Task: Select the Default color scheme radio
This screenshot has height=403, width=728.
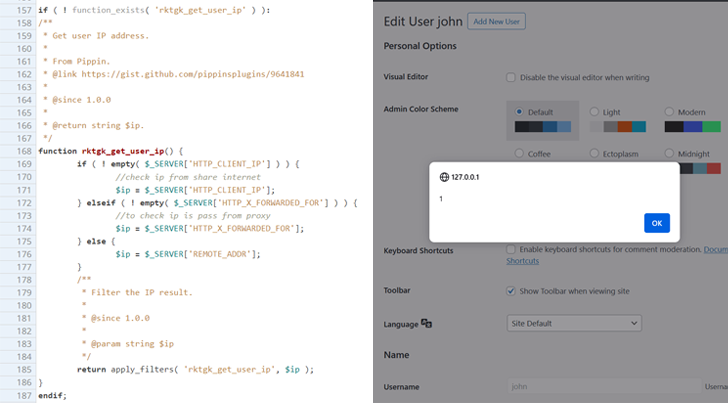Action: coord(520,112)
